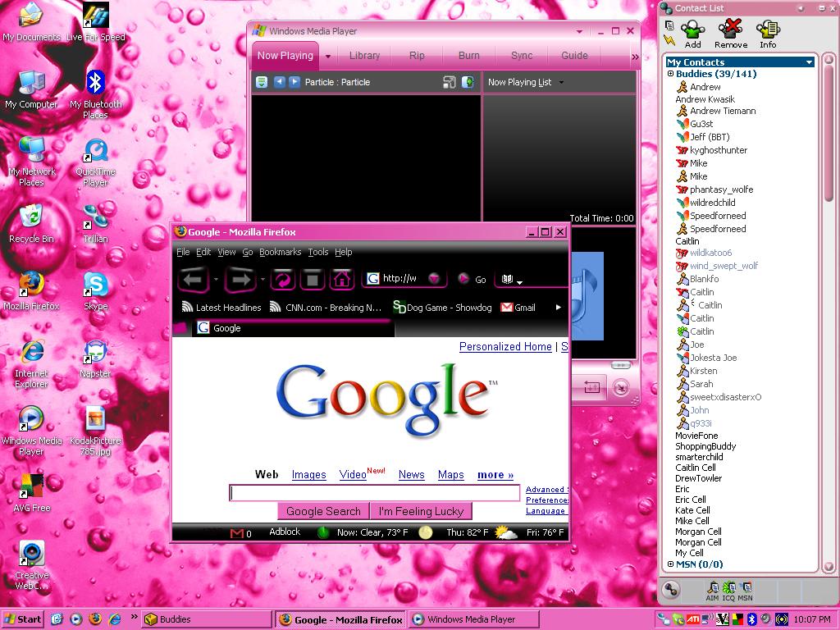
Task: Click the green options button left of Particle
Action: coord(262,82)
